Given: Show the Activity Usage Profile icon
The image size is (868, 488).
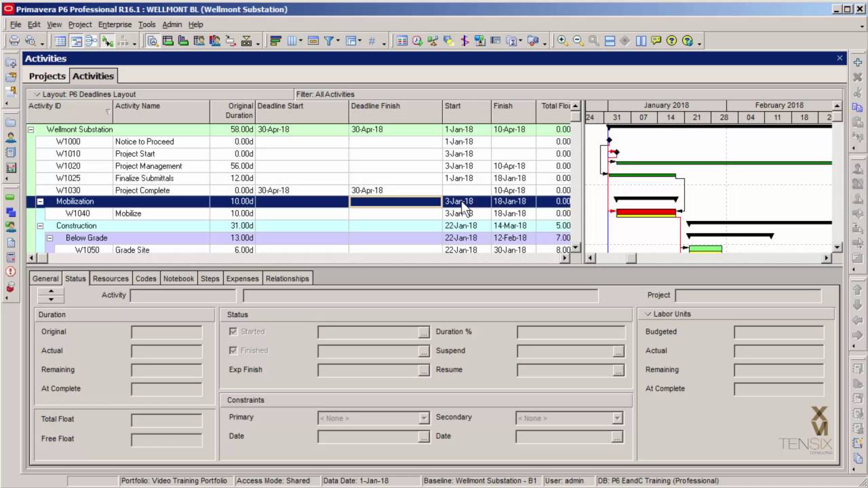Looking at the screenshot, I should coord(183,41).
